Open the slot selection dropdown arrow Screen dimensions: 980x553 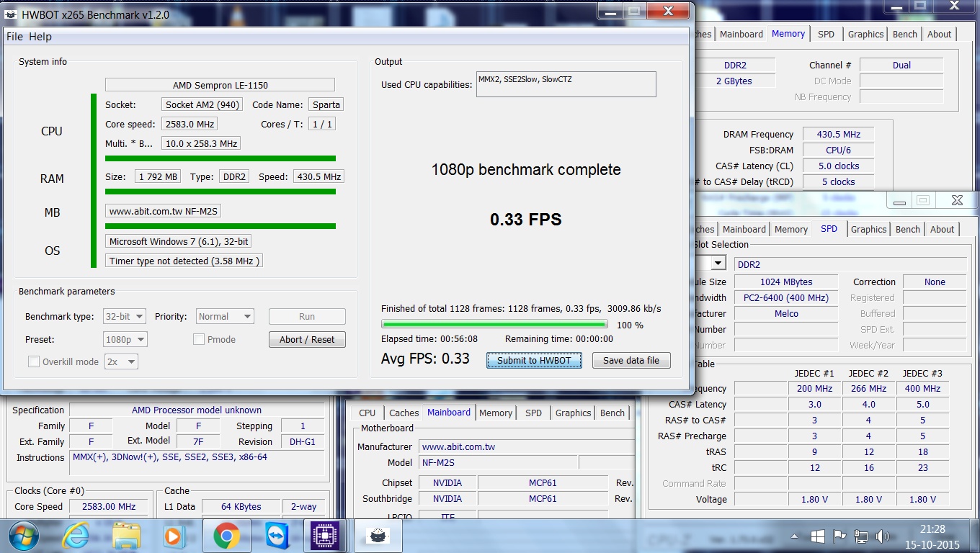718,264
